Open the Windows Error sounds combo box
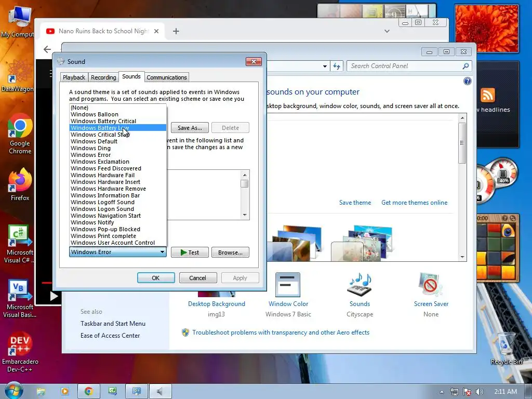 (x=118, y=252)
